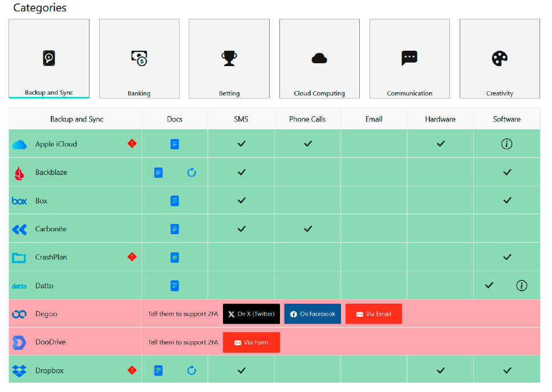
Task: Click the Carbonite service name
Action: point(51,229)
